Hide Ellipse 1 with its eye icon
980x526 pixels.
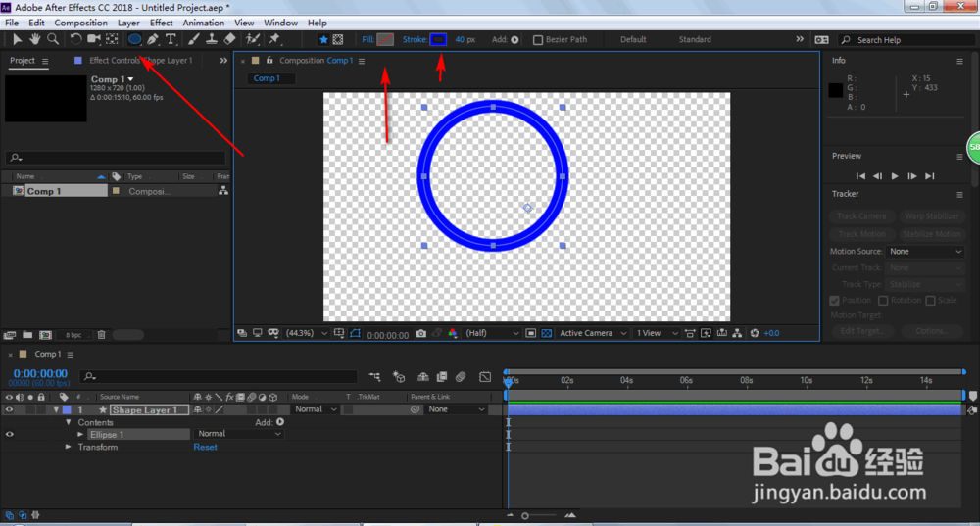pos(10,434)
